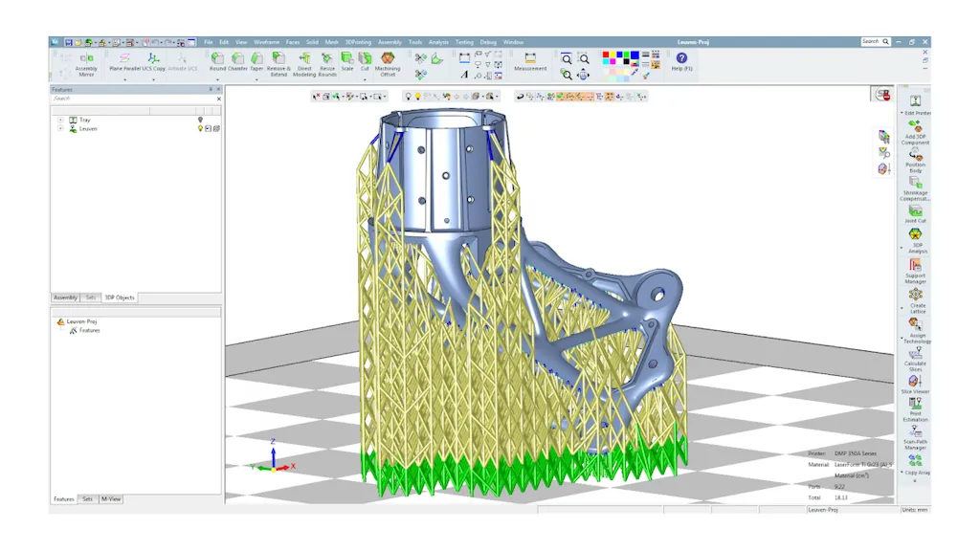Open the dropdown arrow under Round

(217, 80)
